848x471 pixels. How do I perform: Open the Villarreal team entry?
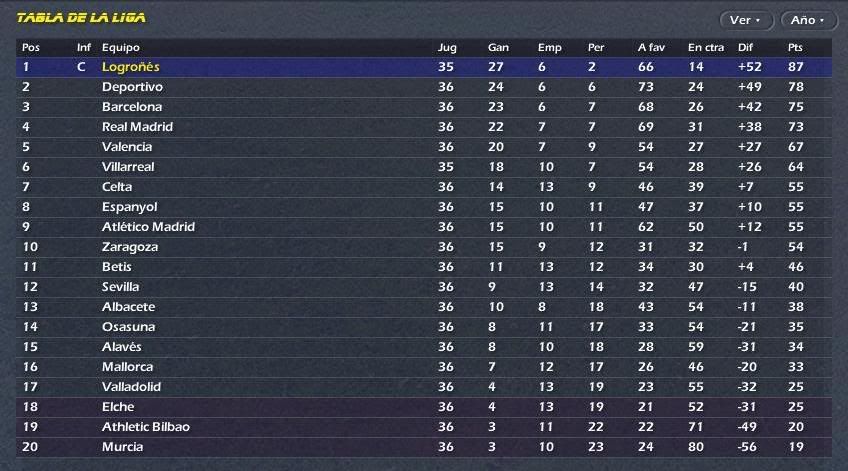point(128,167)
